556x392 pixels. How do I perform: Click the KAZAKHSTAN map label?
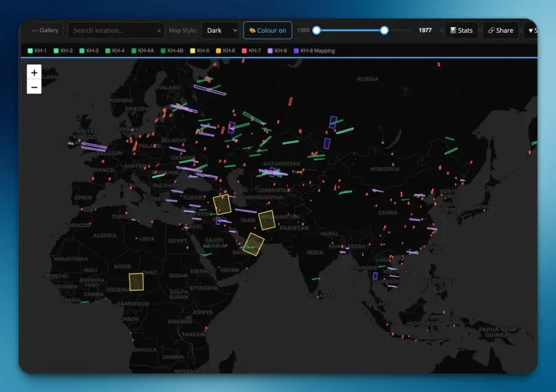[282, 164]
